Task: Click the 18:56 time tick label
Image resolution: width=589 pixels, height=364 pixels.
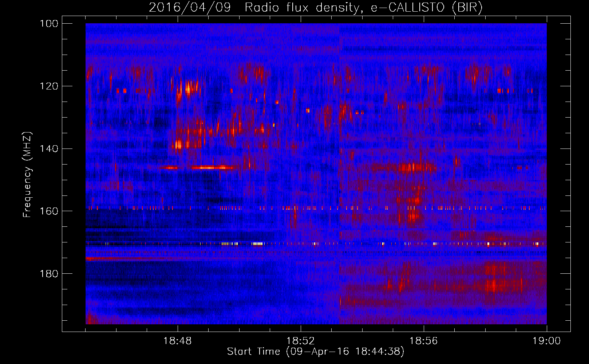Action: coord(424,341)
